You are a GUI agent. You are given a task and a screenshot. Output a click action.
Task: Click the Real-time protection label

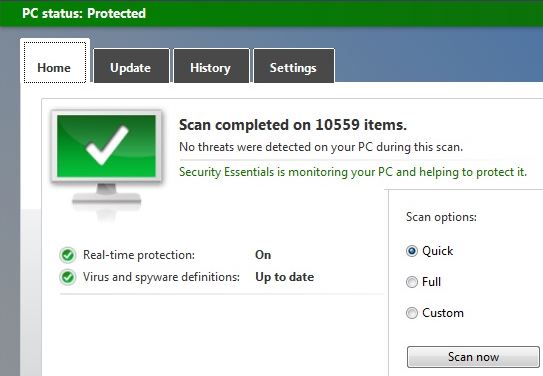[x=139, y=255]
